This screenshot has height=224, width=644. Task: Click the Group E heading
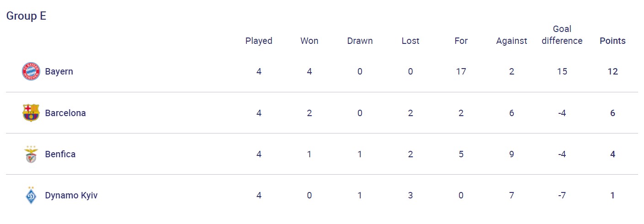(26, 16)
